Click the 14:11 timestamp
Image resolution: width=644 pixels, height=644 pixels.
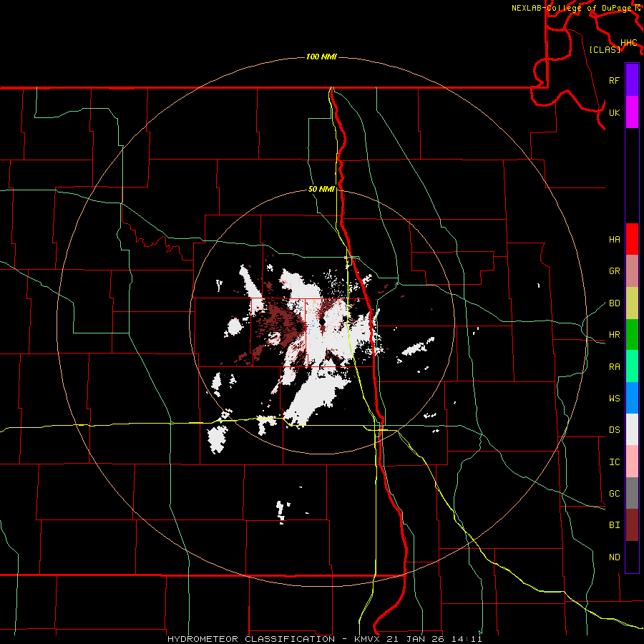pyautogui.click(x=466, y=639)
